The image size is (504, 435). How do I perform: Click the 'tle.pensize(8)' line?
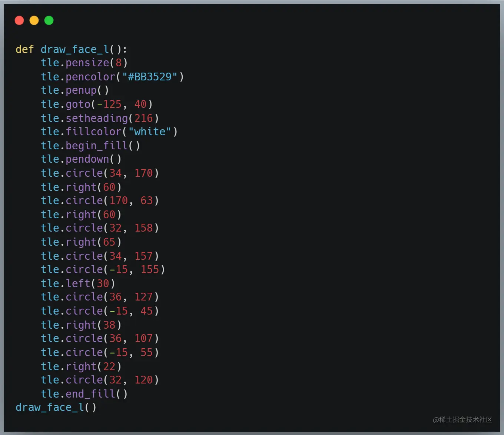(x=84, y=63)
